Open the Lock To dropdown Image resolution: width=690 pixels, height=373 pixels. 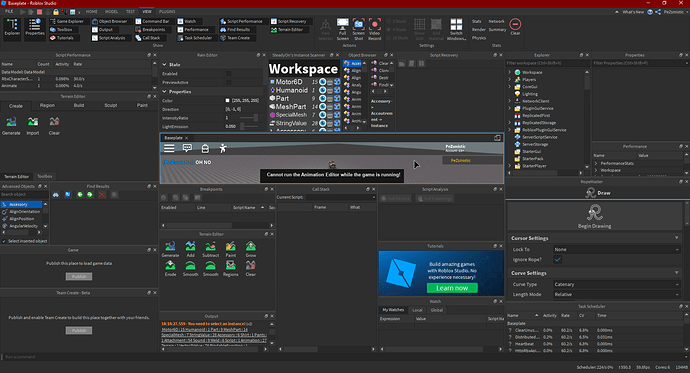point(617,249)
